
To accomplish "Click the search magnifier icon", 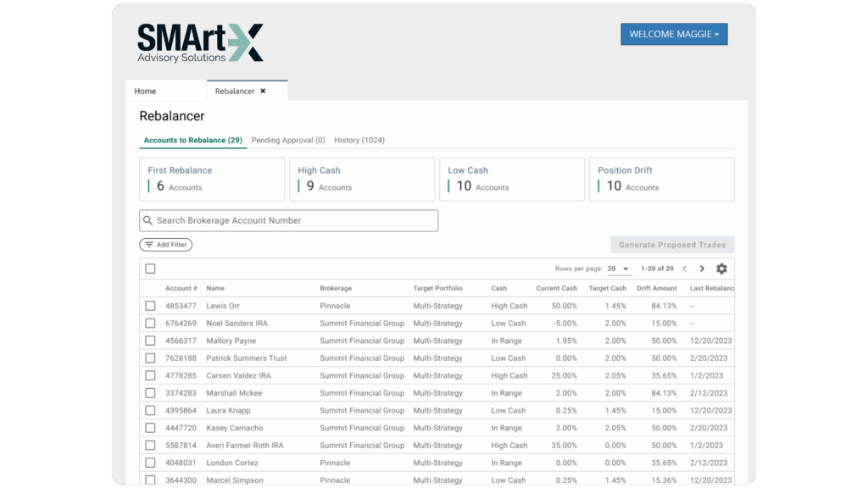I will [x=148, y=221].
